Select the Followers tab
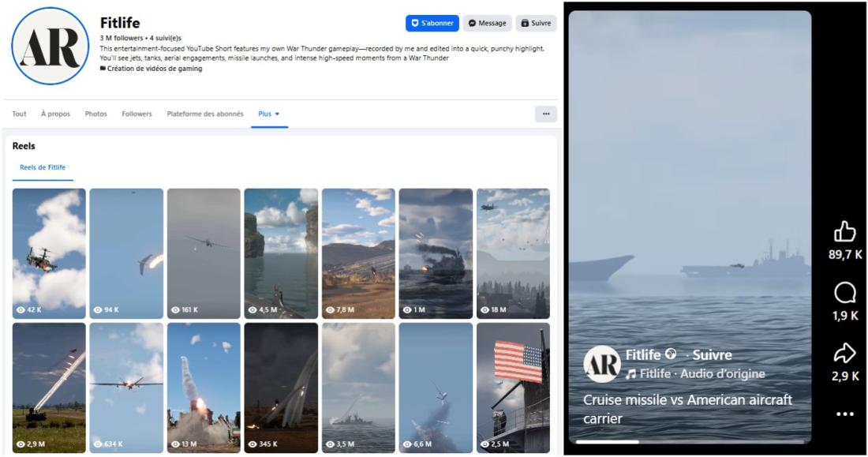This screenshot has width=868, height=457. click(137, 114)
